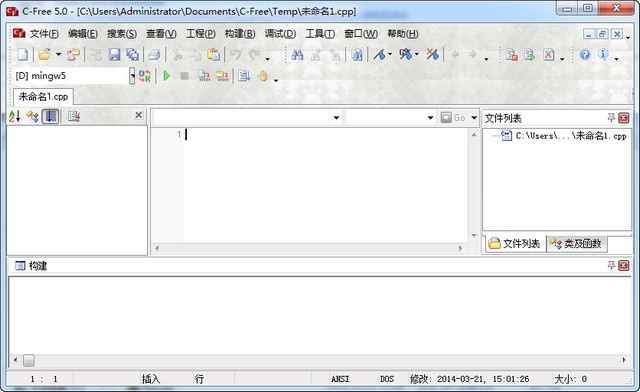The height and width of the screenshot is (392, 640).
Task: Create a new file with the blank page icon
Action: click(x=22, y=54)
